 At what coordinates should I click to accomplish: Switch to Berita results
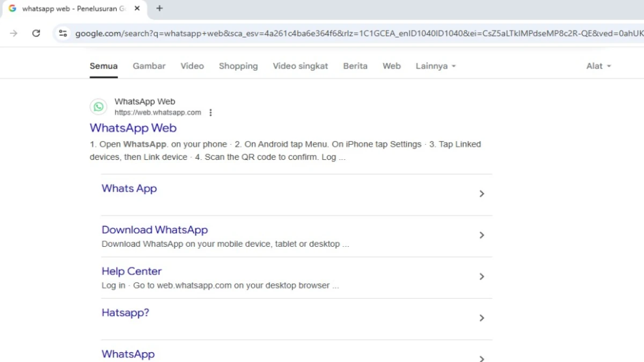coord(355,66)
